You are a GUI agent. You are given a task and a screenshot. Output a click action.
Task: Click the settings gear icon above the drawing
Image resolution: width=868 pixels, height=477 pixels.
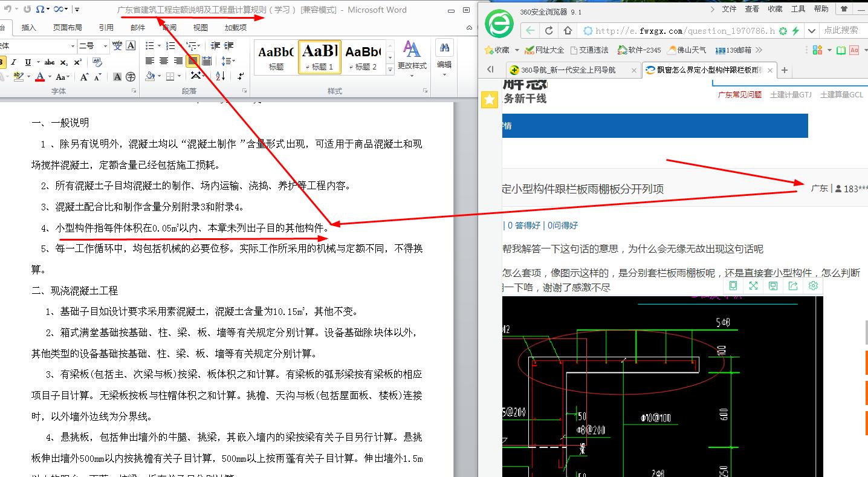coord(813,286)
